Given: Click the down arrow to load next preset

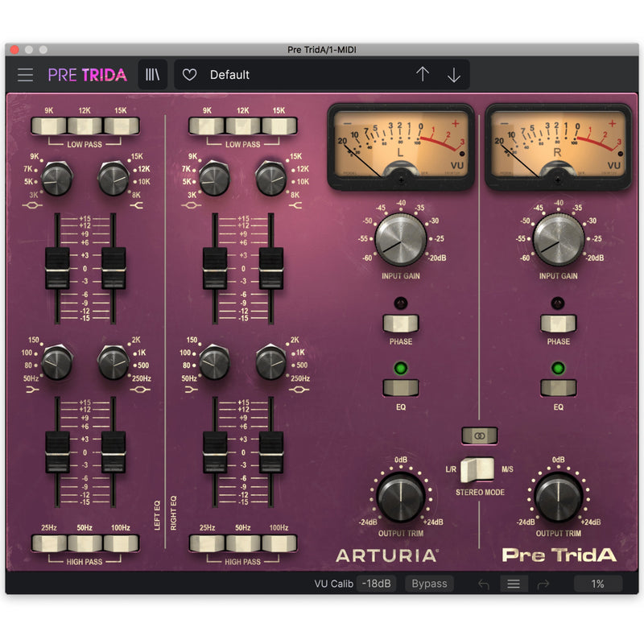Looking at the screenshot, I should coord(452,74).
